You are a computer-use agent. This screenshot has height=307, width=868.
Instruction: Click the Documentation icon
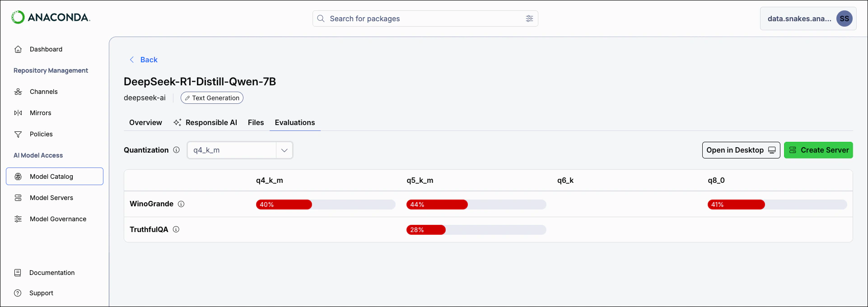click(x=18, y=273)
